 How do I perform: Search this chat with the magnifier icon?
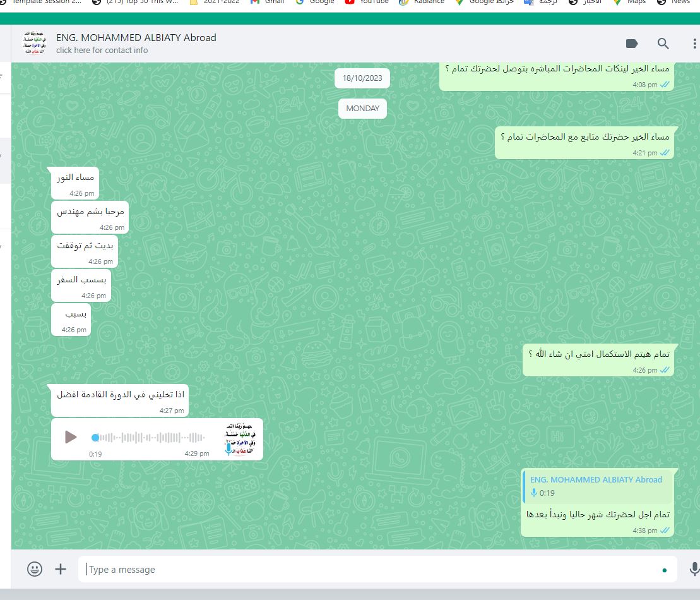663,44
